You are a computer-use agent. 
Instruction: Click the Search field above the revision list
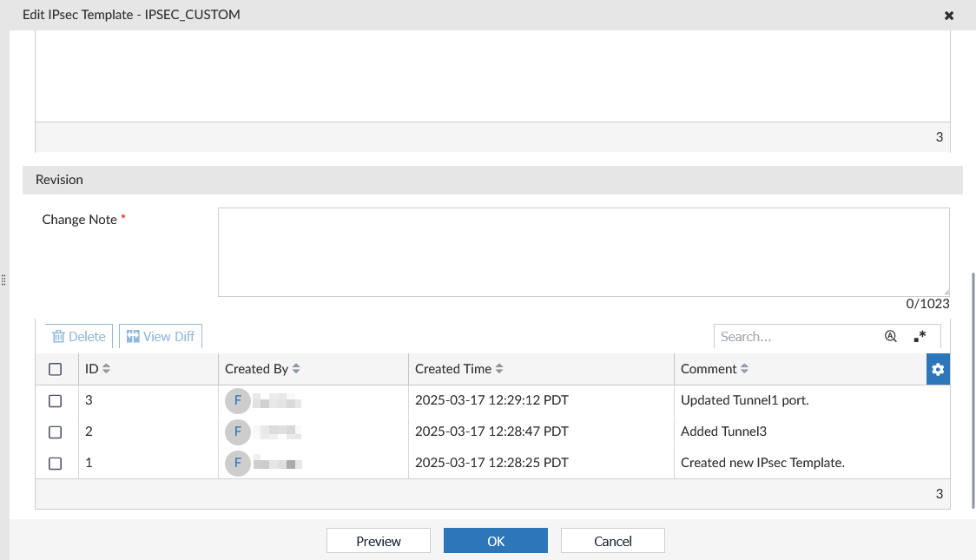coord(790,336)
